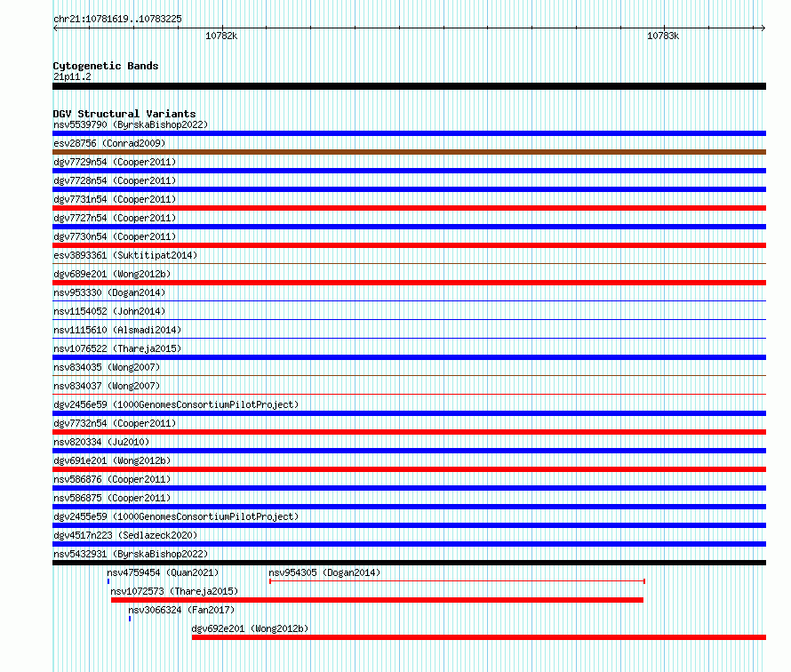Click dgv7727n54 (Cooper2011) label
Image resolution: width=791 pixels, height=672 pixels.
point(115,218)
